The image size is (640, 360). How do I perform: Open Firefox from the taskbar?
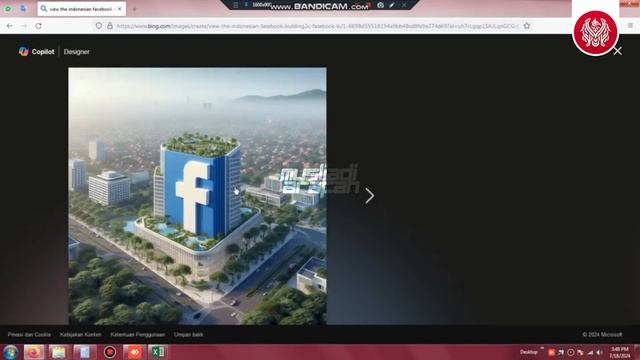[x=34, y=352]
